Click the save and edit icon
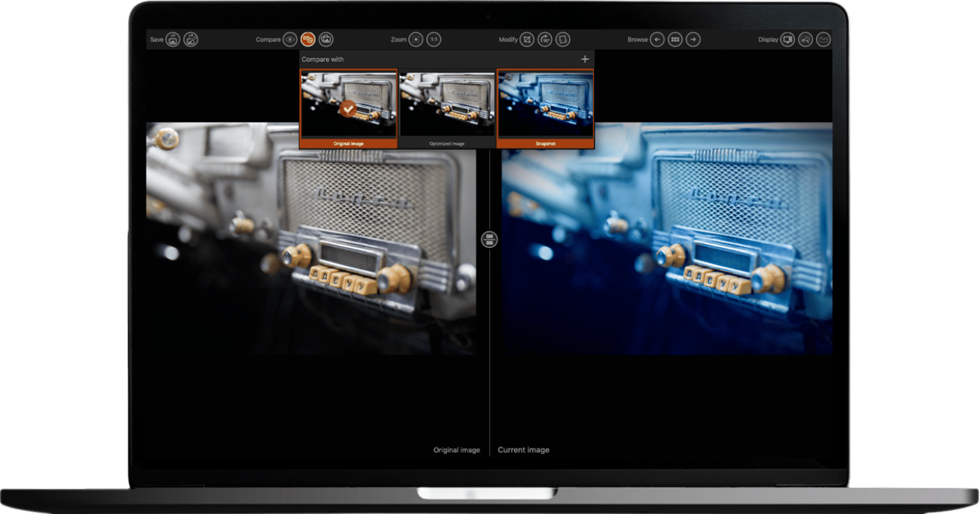Screen dimensions: 980x514 (191, 40)
